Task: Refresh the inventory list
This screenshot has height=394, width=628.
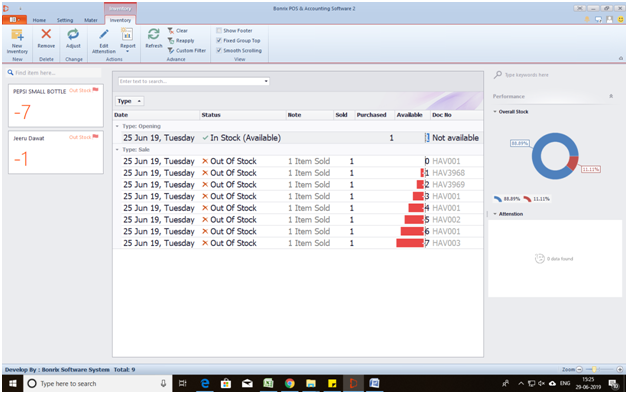Action: pos(154,39)
